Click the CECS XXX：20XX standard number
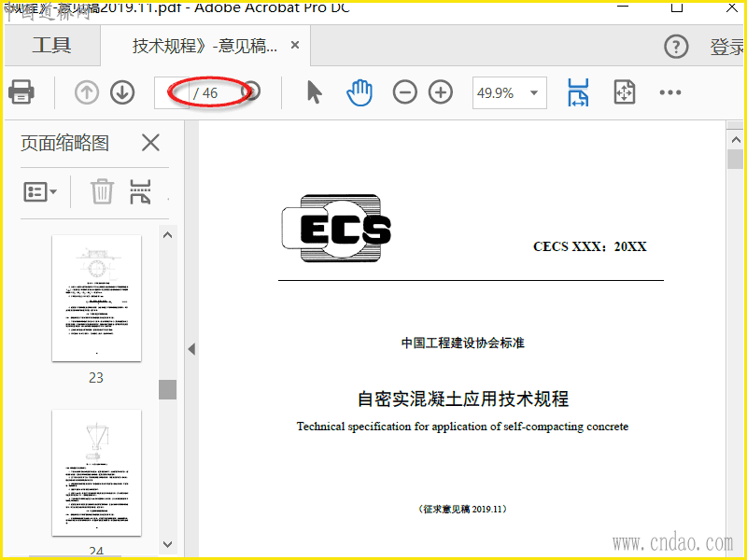747x560 pixels. tap(590, 246)
